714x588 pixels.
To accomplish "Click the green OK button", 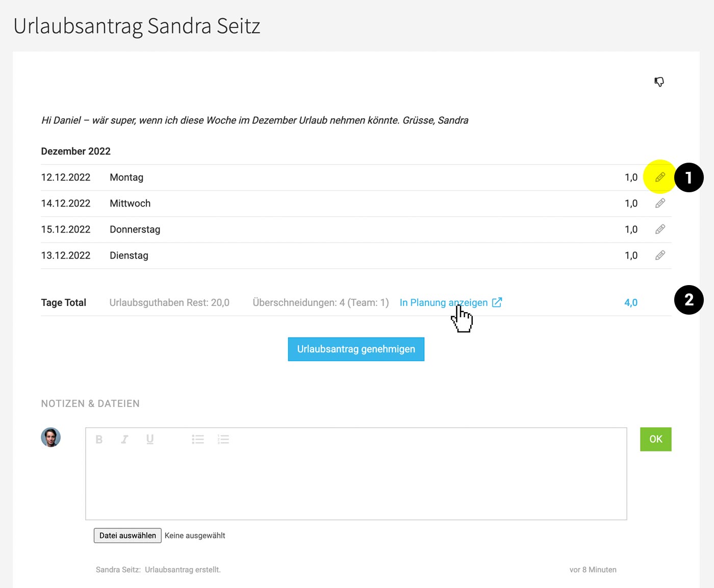I will 656,439.
